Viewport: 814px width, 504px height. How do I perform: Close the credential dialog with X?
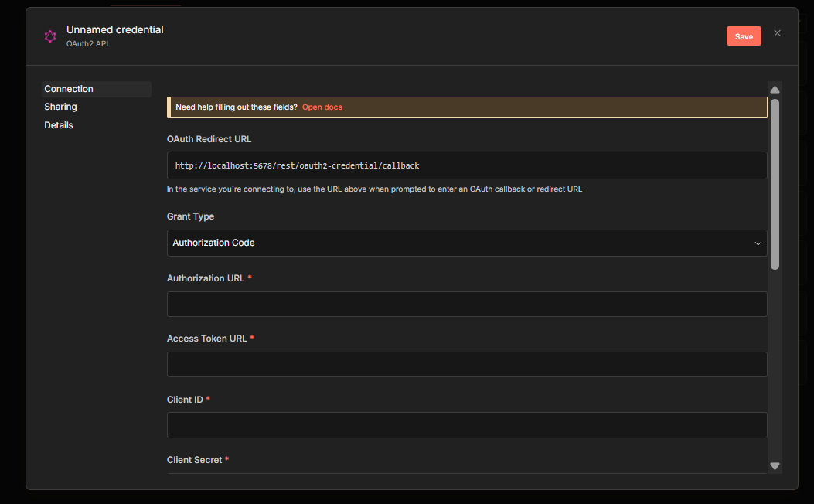coord(777,33)
